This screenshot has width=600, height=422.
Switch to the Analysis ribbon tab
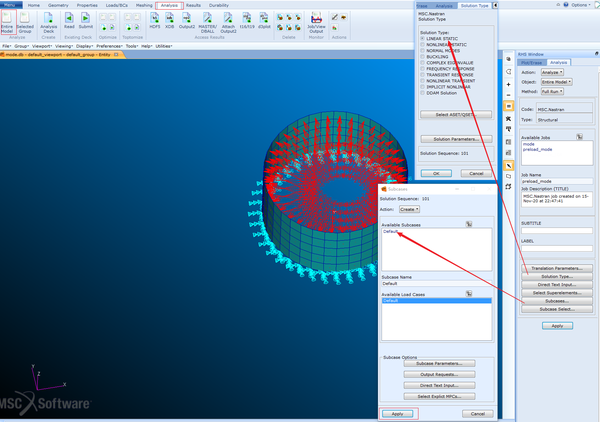click(170, 5)
